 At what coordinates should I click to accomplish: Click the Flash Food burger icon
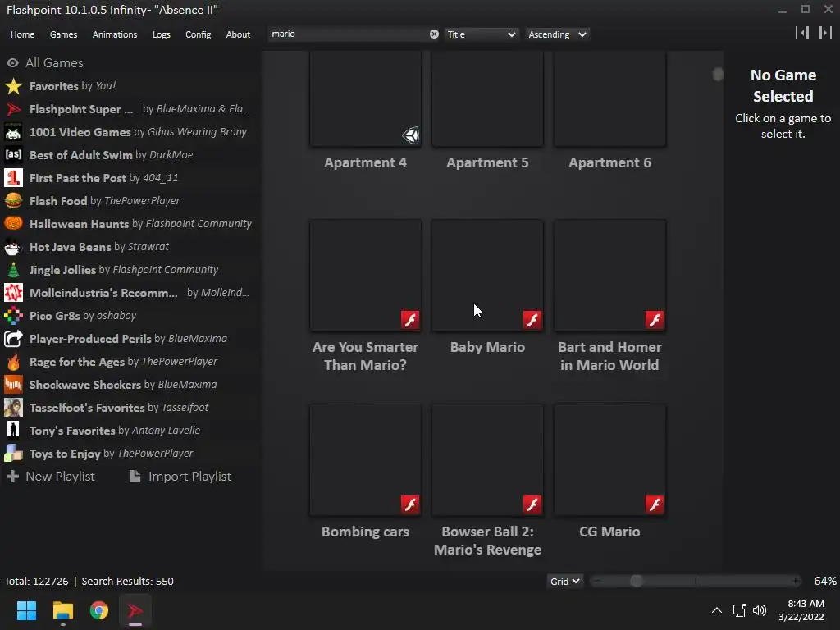[13, 201]
